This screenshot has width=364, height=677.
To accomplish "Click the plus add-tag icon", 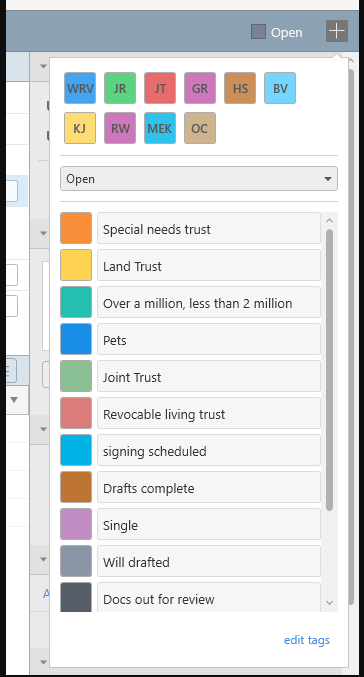I will click(x=337, y=31).
